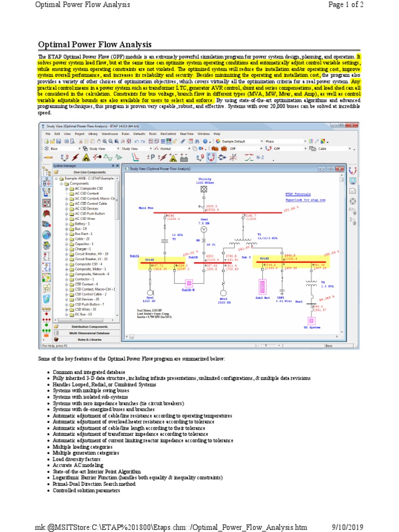Click the DC System composite element
The height and width of the screenshot is (532, 399).
[312, 321]
